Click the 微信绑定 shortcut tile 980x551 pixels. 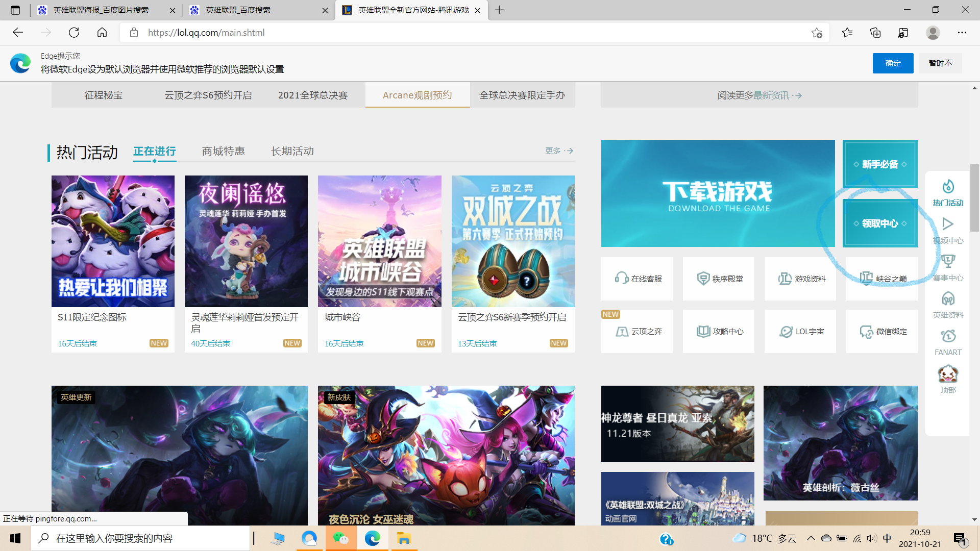882,331
